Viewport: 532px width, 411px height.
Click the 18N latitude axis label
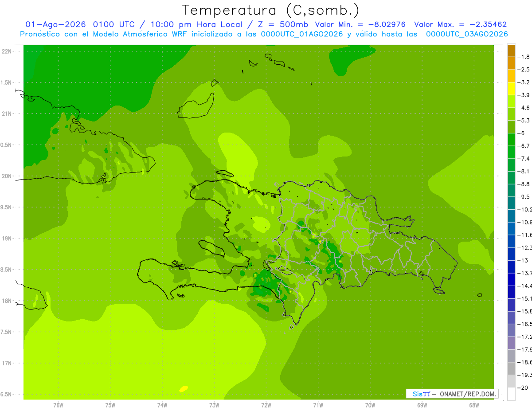(7, 301)
